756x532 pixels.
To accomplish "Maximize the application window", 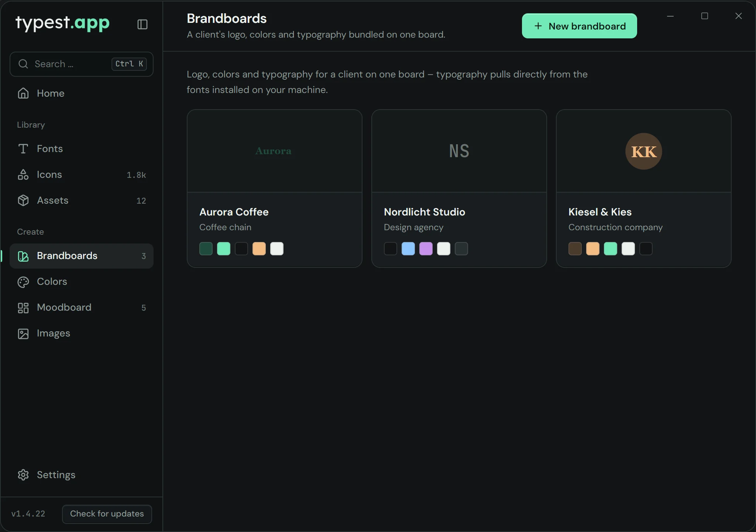I will click(x=705, y=16).
